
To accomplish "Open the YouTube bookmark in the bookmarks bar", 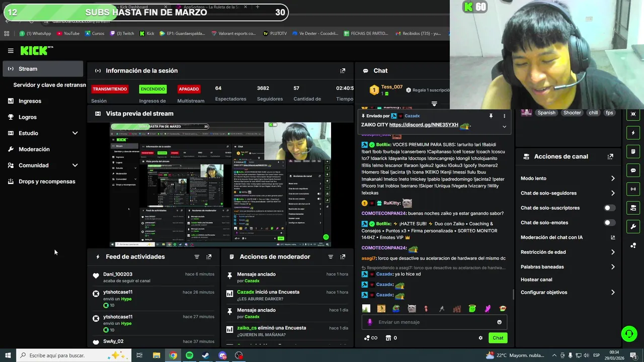I will [x=68, y=34].
